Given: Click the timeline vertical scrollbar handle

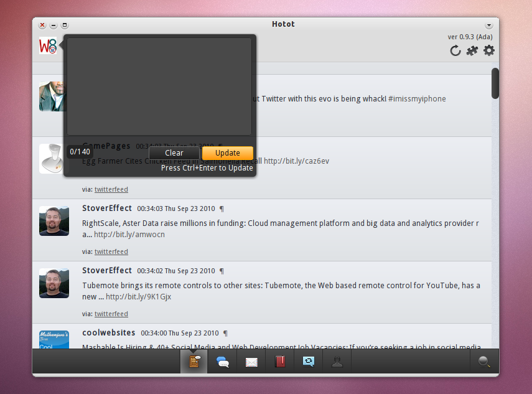Looking at the screenshot, I should [x=495, y=83].
